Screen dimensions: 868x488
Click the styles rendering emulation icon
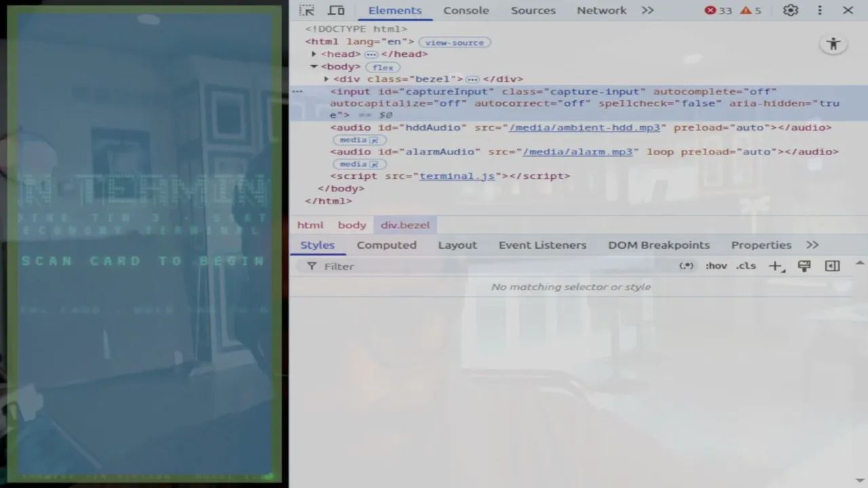pyautogui.click(x=804, y=266)
